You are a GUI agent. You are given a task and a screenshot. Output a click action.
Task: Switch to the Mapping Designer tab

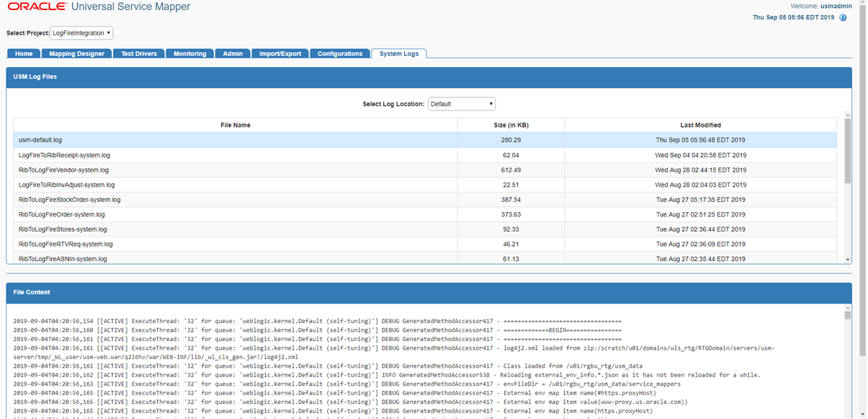[x=76, y=53]
